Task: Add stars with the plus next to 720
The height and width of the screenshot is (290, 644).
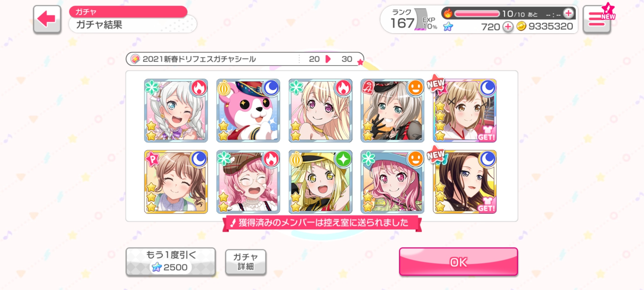Action: 508,27
